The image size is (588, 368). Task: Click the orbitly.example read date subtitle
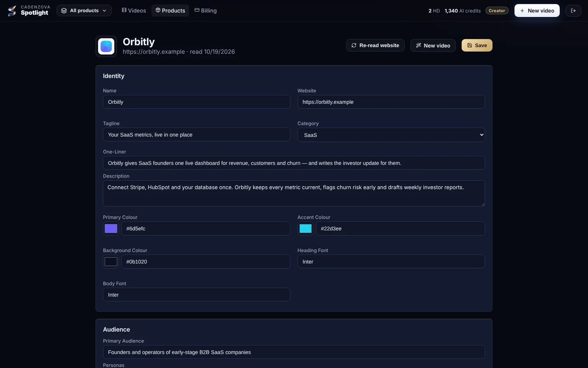[179, 52]
